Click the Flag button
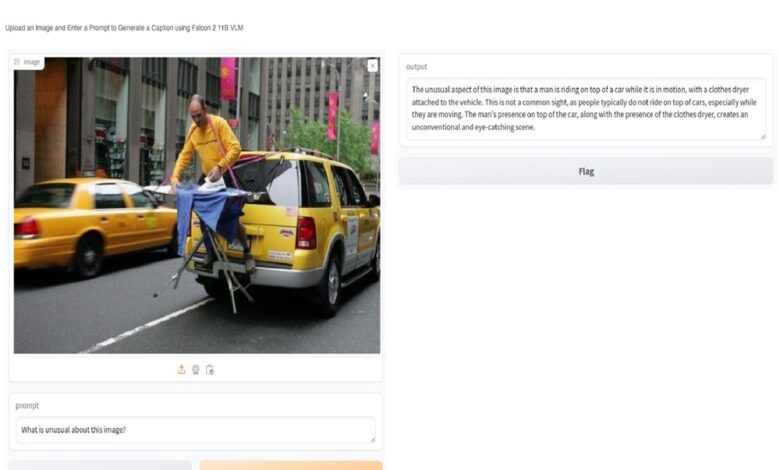780x470 pixels. point(586,172)
